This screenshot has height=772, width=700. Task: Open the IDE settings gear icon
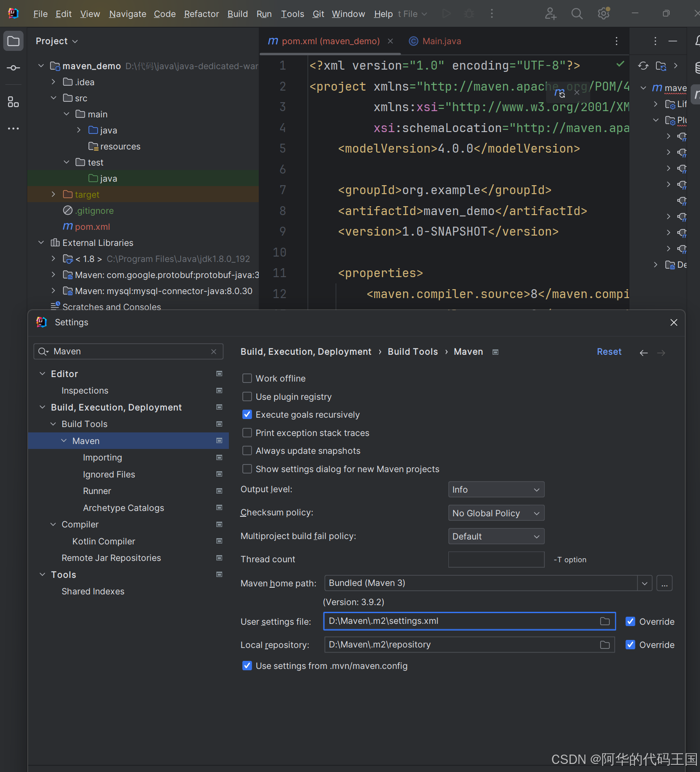click(x=604, y=14)
